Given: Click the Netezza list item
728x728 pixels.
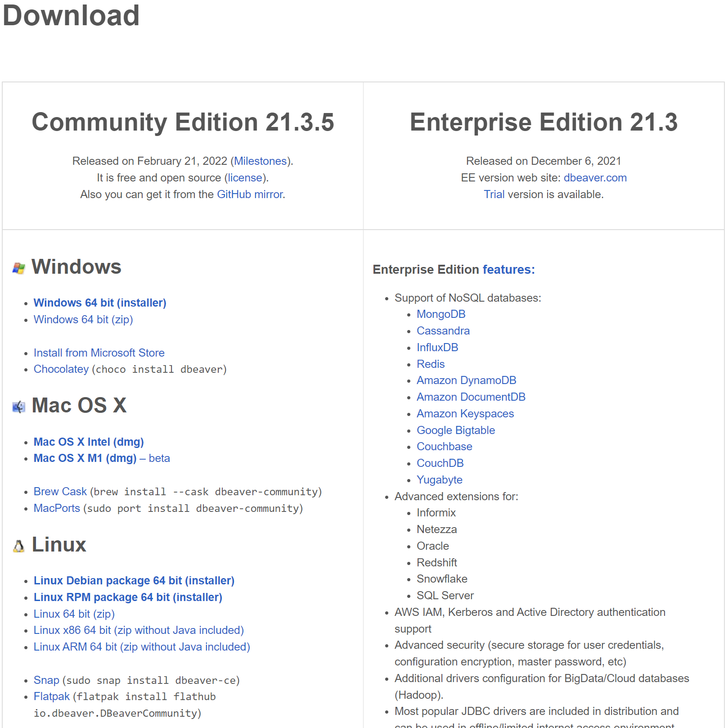Looking at the screenshot, I should (x=437, y=529).
